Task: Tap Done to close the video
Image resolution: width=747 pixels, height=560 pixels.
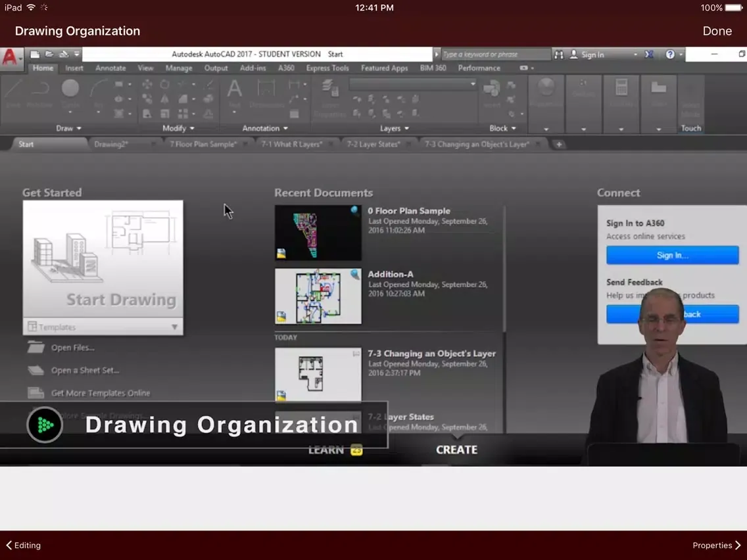Action: 717,31
